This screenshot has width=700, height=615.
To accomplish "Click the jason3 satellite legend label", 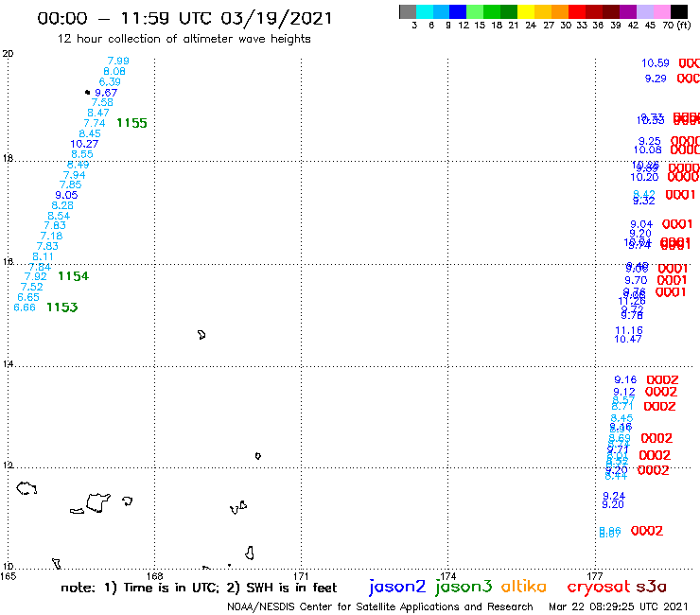I will tap(464, 587).
